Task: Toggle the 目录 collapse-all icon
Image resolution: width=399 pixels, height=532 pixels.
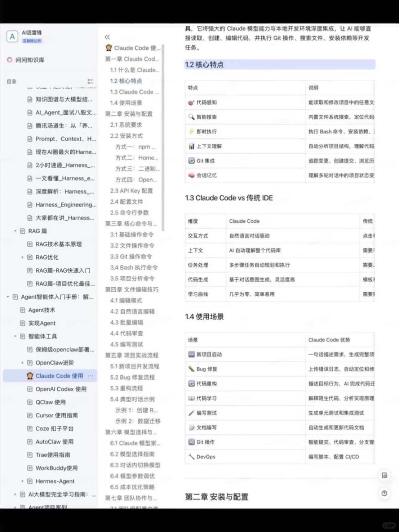Action: point(90,81)
